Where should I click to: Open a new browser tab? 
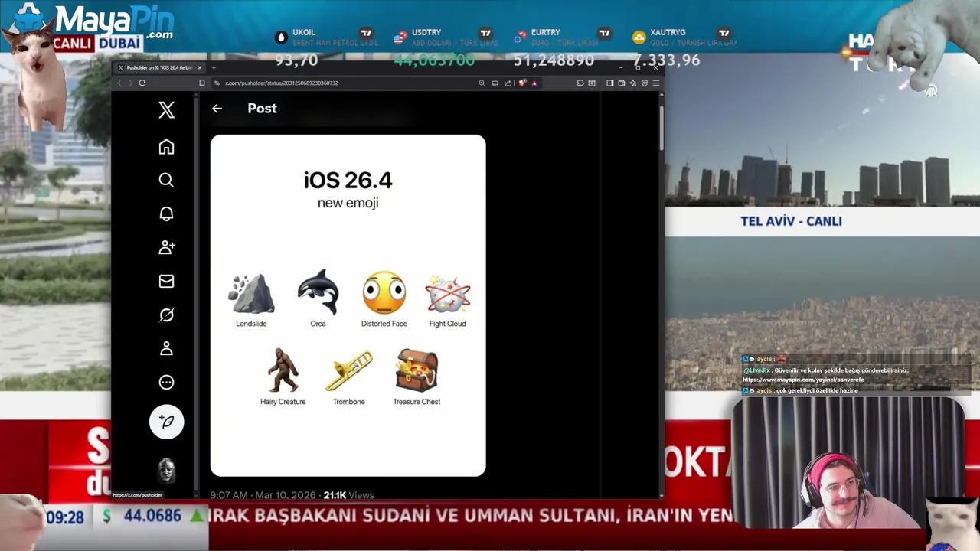(214, 67)
